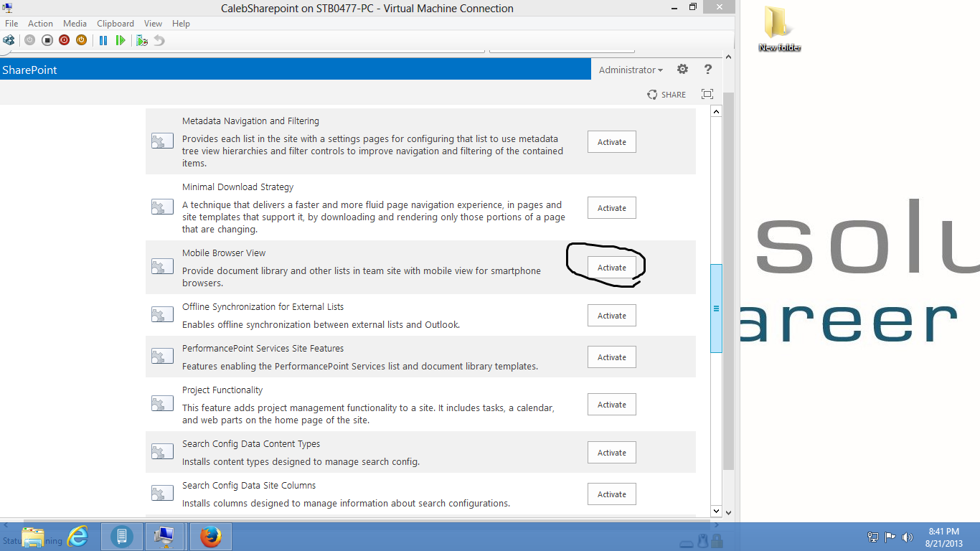Click the PerformancePoint Services feature icon
Screen dimensions: 980x551
coord(162,357)
